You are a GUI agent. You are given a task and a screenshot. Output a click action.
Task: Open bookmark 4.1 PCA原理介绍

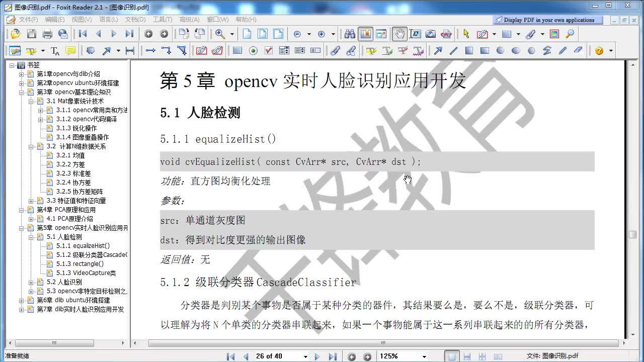[69, 219]
